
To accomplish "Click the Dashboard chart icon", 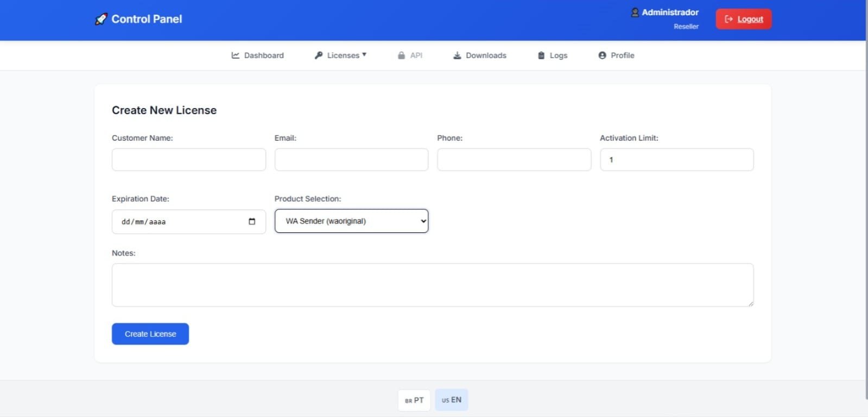I will click(x=236, y=55).
